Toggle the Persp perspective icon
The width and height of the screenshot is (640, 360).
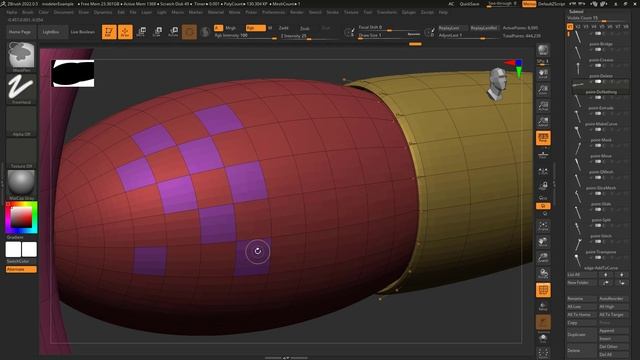pyautogui.click(x=543, y=138)
